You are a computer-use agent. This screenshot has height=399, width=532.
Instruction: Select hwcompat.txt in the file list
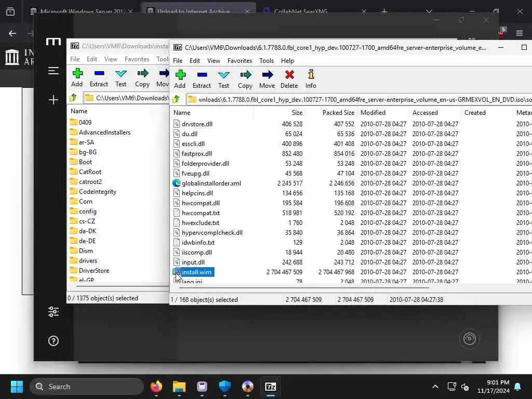click(x=201, y=212)
